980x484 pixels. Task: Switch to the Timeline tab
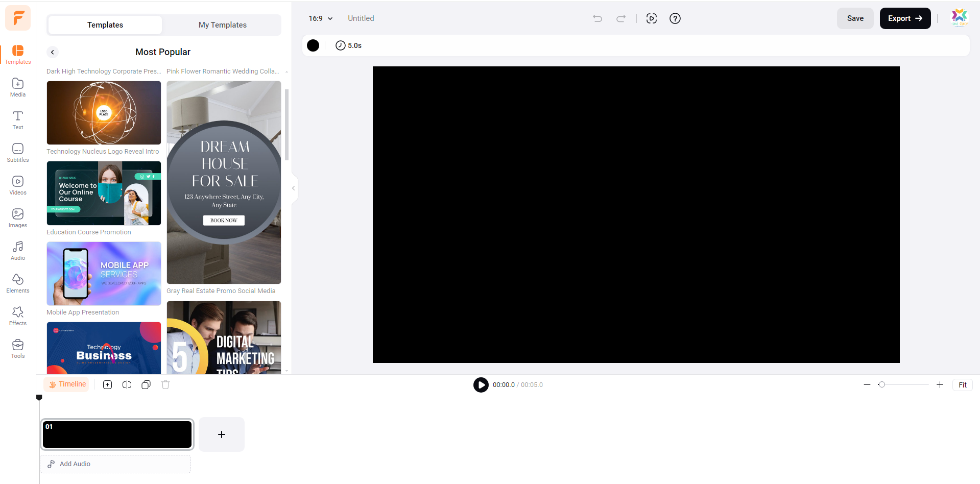point(66,384)
